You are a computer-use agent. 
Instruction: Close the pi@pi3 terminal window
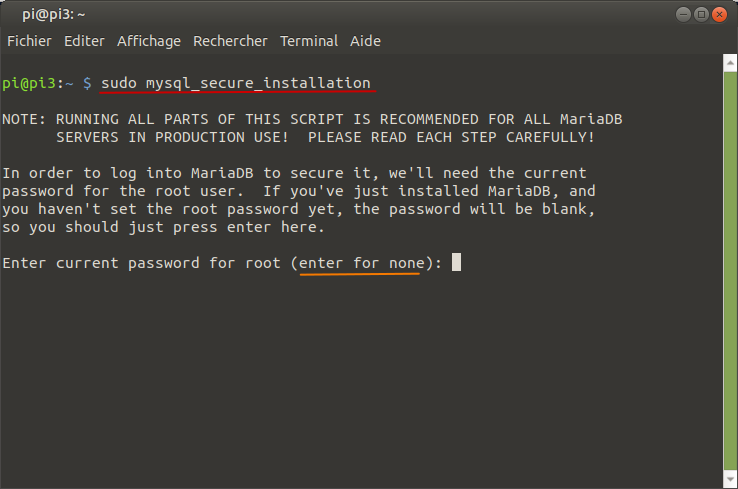719,15
